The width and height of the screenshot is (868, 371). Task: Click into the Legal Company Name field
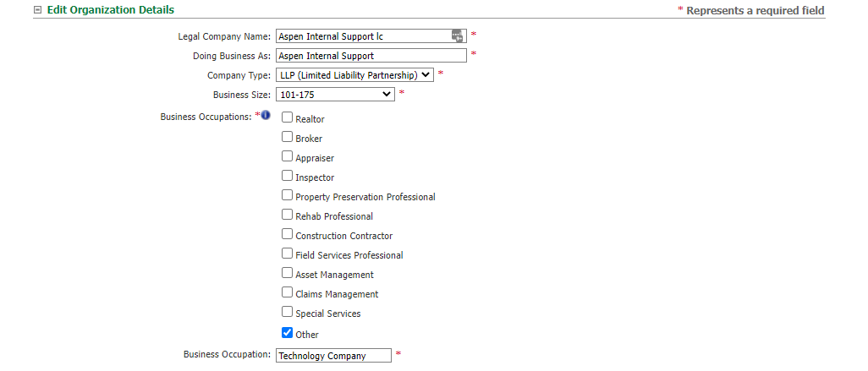[363, 36]
